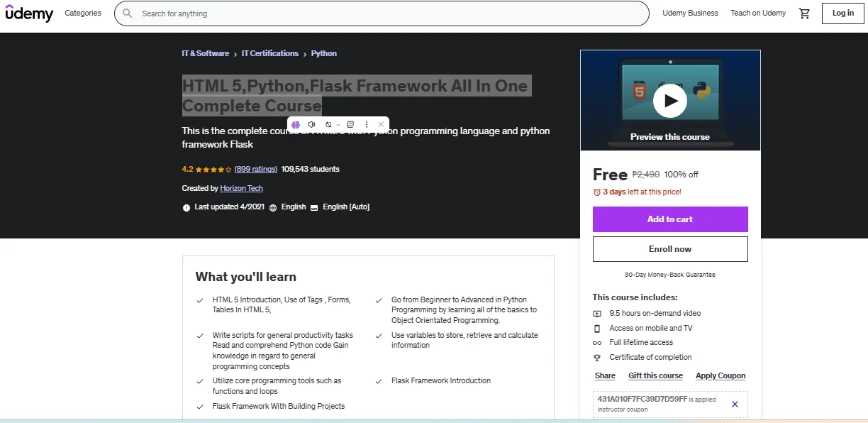Click the certificate trophy icon
Viewport: 868px width, 423px height.
point(597,358)
